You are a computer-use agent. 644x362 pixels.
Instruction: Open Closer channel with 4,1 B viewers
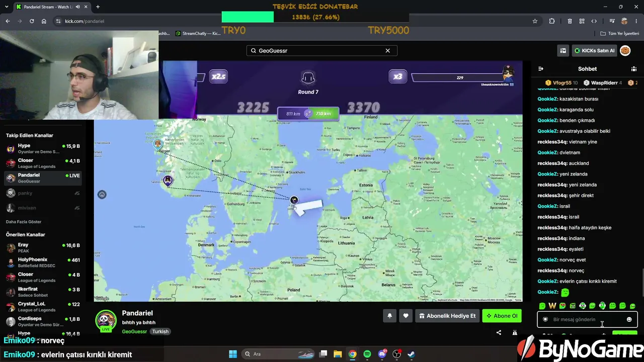43,163
